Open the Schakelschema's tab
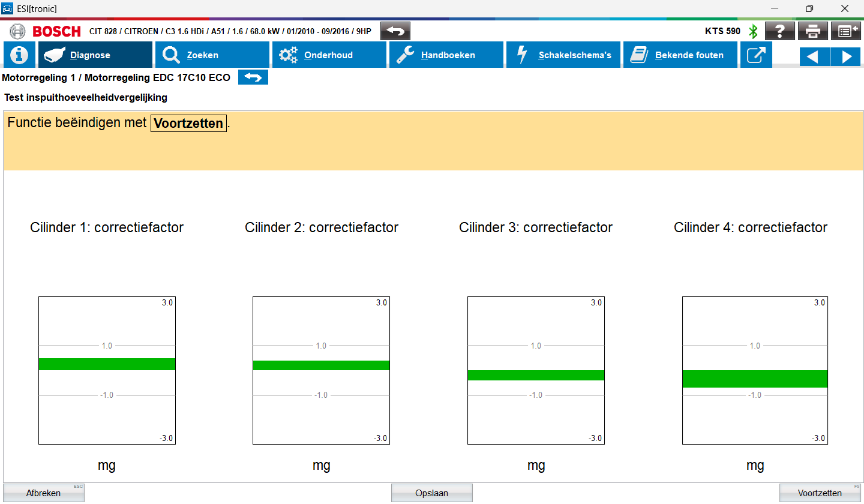 [x=563, y=55]
